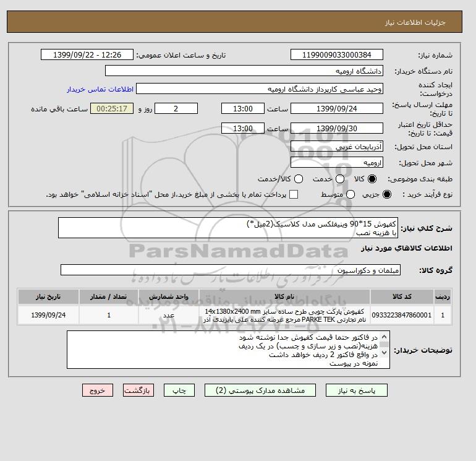Click the نام کالا column header
Image resolution: width=476 pixels, height=461 pixels.
tap(284, 296)
